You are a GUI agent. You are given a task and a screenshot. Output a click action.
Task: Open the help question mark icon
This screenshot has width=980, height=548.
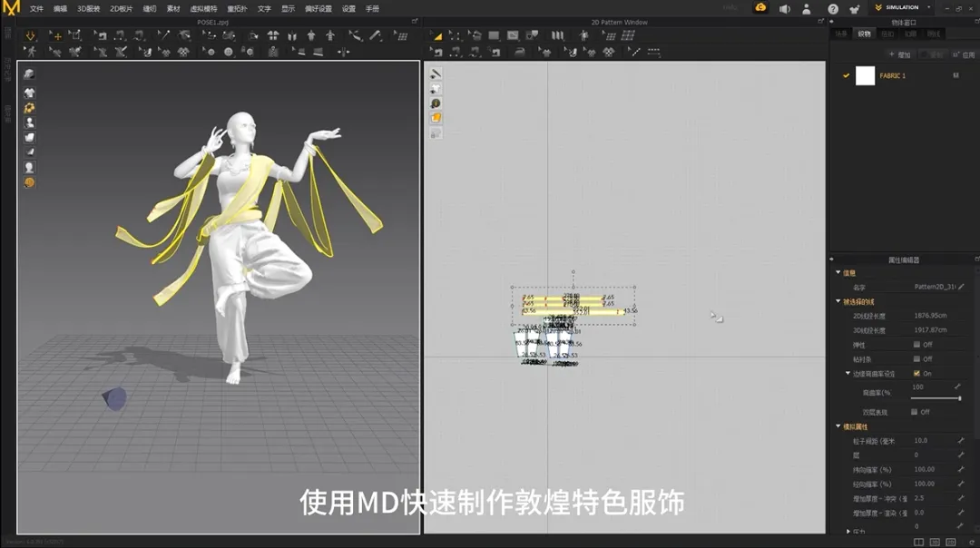[x=832, y=9]
